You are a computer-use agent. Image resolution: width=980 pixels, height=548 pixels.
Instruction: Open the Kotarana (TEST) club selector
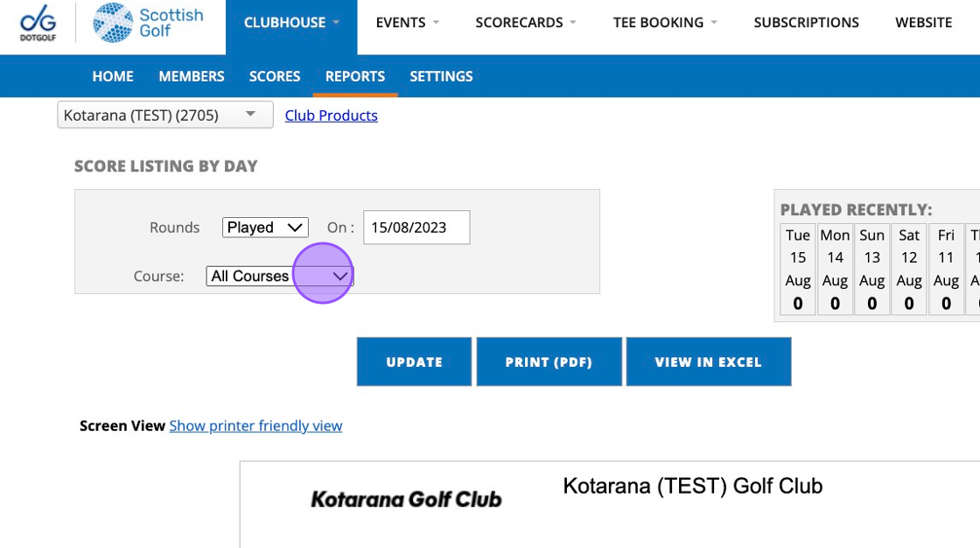pos(165,115)
